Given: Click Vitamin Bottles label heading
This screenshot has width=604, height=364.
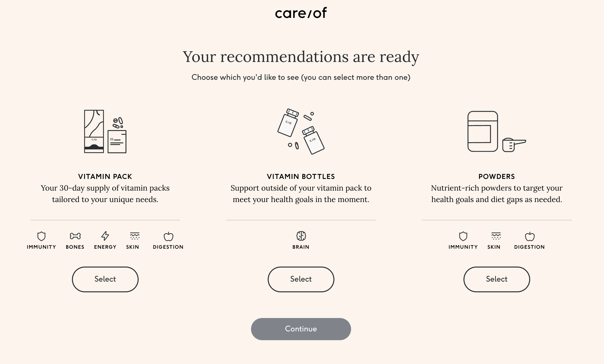Looking at the screenshot, I should click(301, 176).
